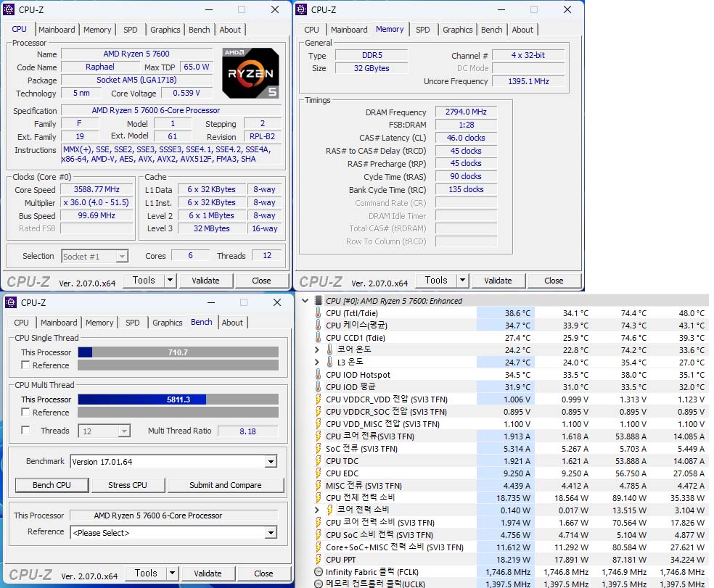714x588 pixels.
Task: Click the Close button in the Bench window
Action: coord(263,573)
